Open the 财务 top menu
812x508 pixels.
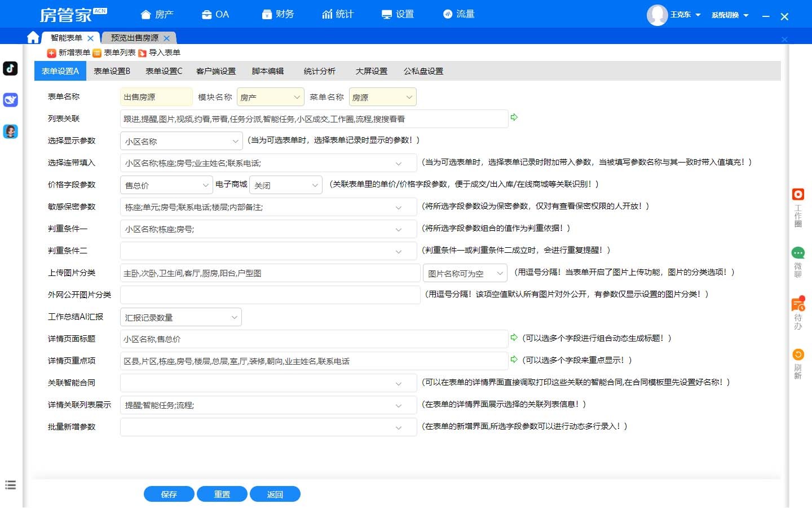tap(278, 14)
